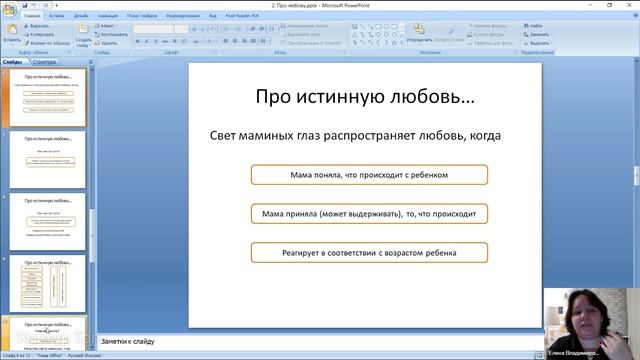The width and height of the screenshot is (640, 360).
Task: Copy selection with Копировать
Action: [39, 34]
